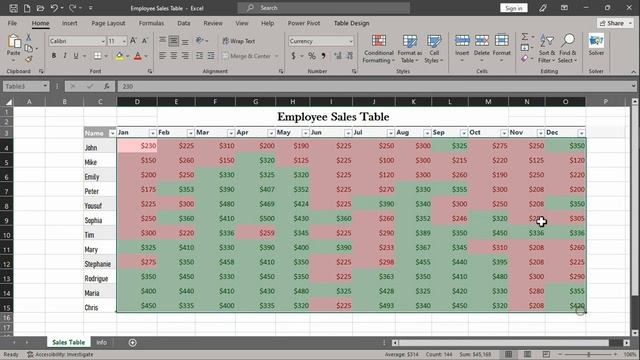Screen dimensions: 640x360
Task: Open the Calibri font name dropdown
Action: click(103, 41)
